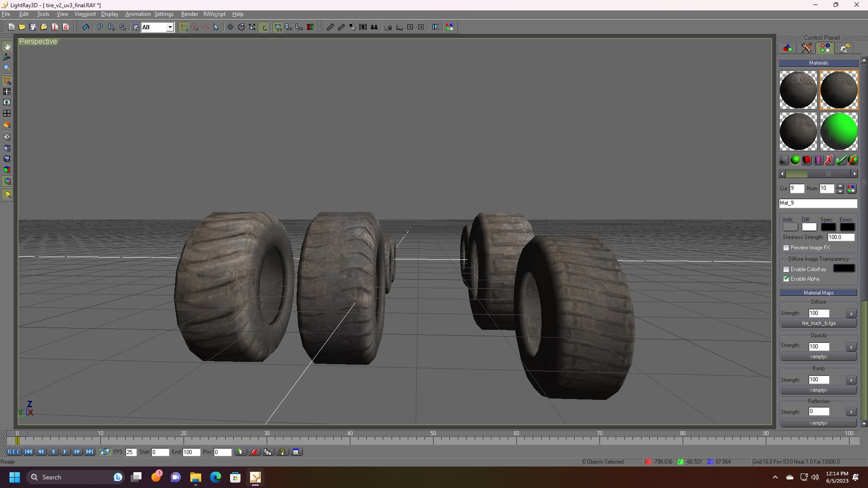Select the Rotate transform tool icon

pyautogui.click(x=241, y=27)
